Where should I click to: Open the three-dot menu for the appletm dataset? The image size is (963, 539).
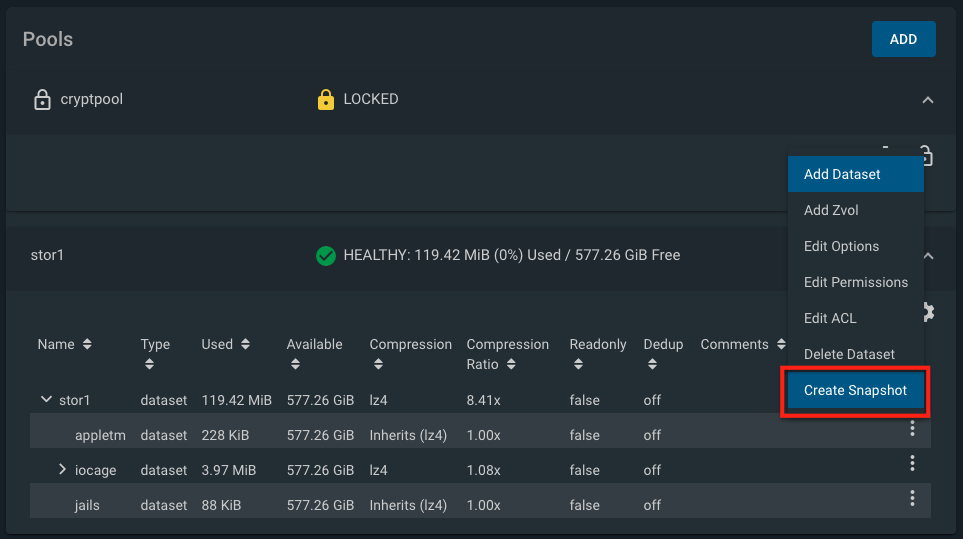point(912,429)
